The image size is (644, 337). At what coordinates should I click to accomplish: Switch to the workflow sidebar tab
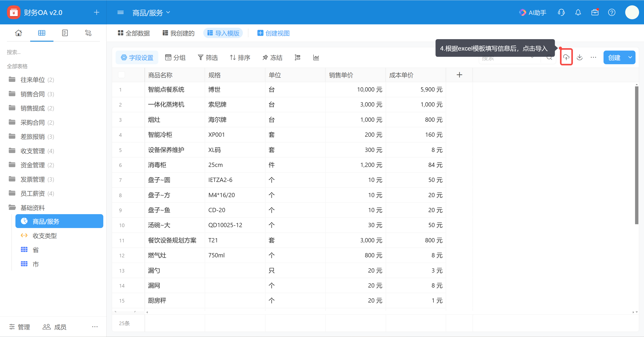click(88, 33)
